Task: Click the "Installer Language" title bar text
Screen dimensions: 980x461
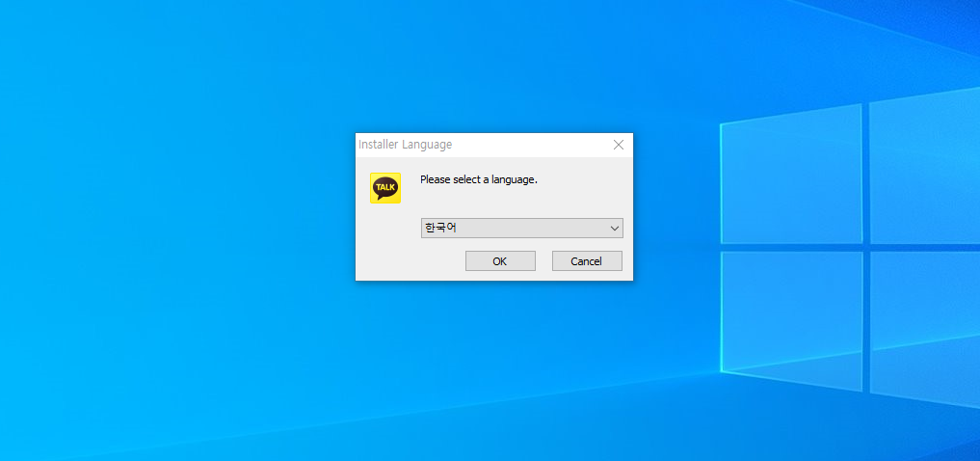Action: point(405,145)
